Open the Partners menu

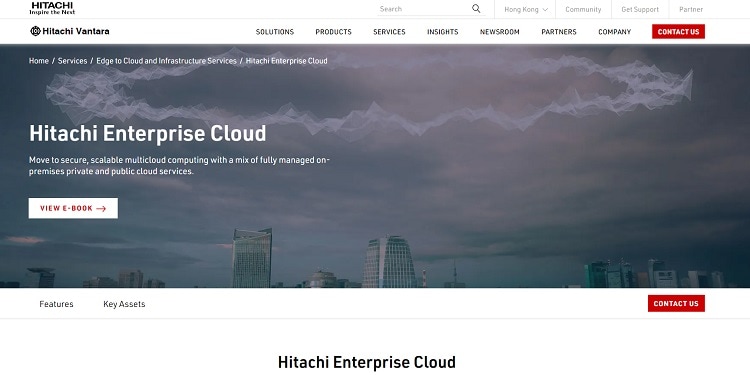click(559, 32)
